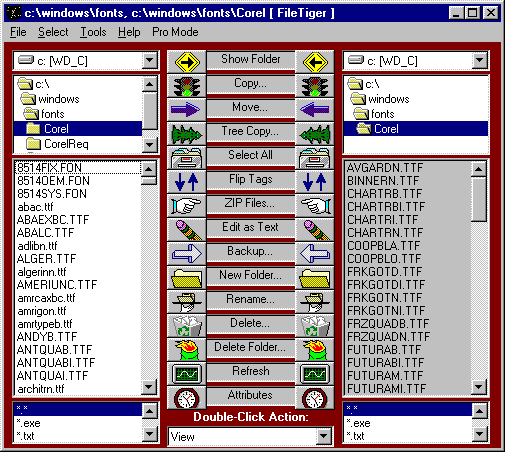
Task: Open the left drive selector dropdown
Action: (x=150, y=60)
